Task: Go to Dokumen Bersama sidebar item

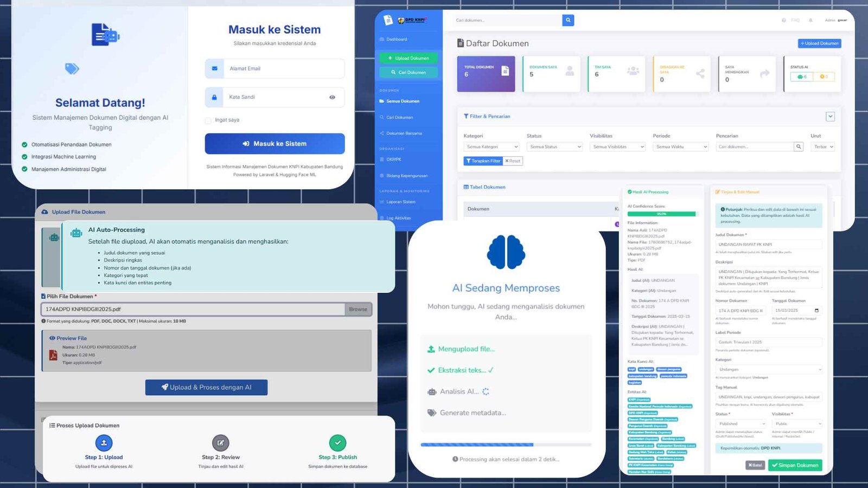Action: (404, 133)
